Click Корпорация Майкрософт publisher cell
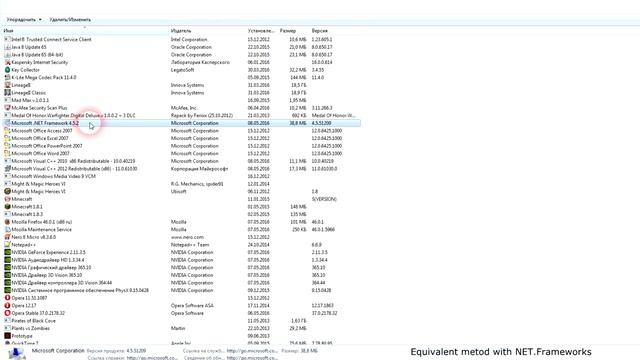This screenshot has width=640, height=360. click(x=199, y=169)
